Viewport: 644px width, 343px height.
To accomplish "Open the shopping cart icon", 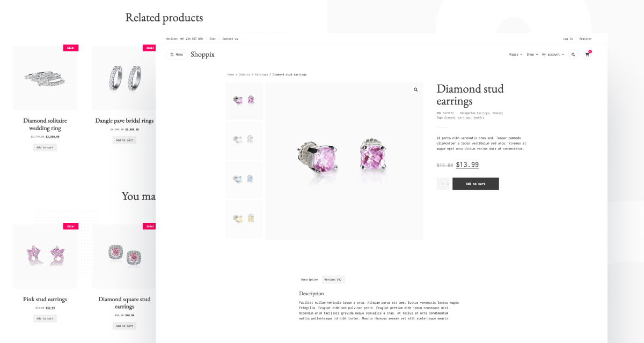I will click(587, 55).
